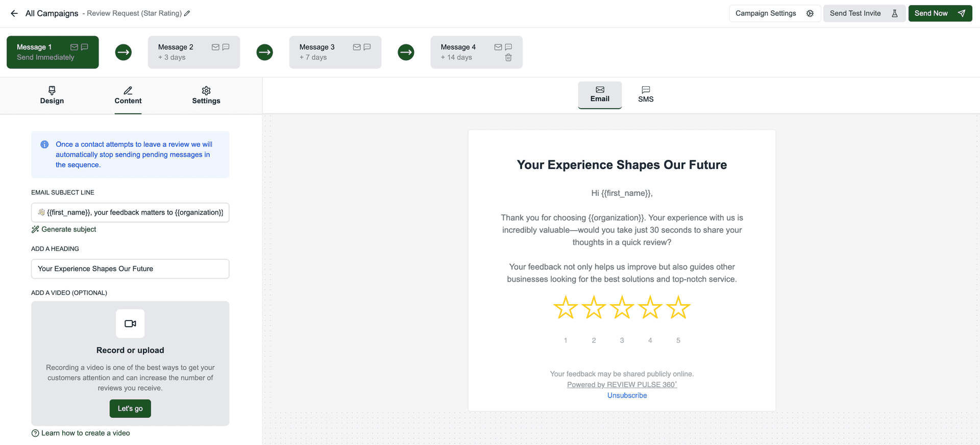
Task: Click the camera icon in video box
Action: pos(130,324)
